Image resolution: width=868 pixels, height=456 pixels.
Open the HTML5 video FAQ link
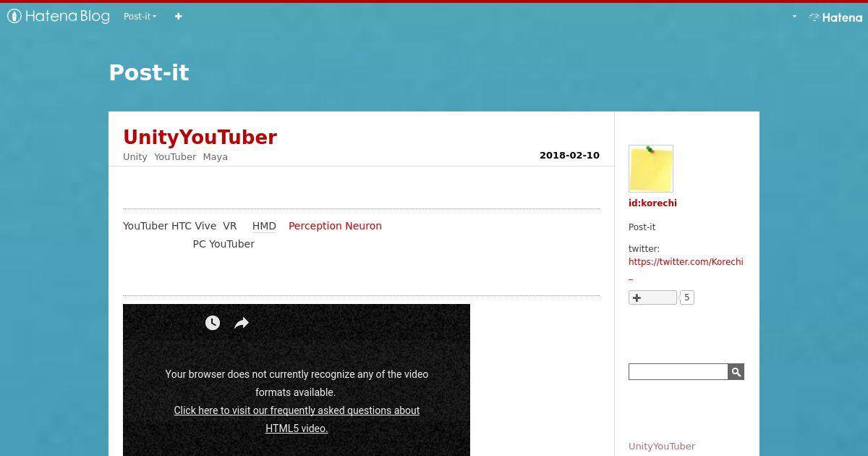tap(297, 419)
